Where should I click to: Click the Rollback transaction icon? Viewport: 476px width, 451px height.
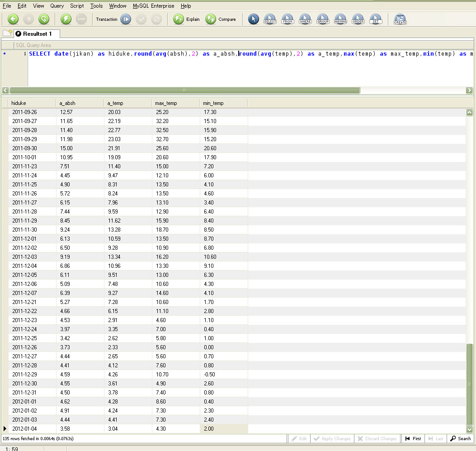click(156, 19)
